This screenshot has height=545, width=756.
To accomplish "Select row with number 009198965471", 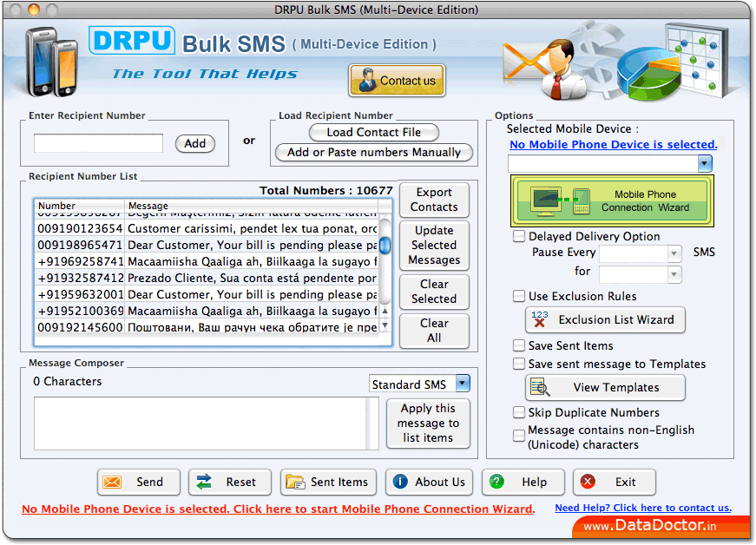I will pyautogui.click(x=207, y=246).
